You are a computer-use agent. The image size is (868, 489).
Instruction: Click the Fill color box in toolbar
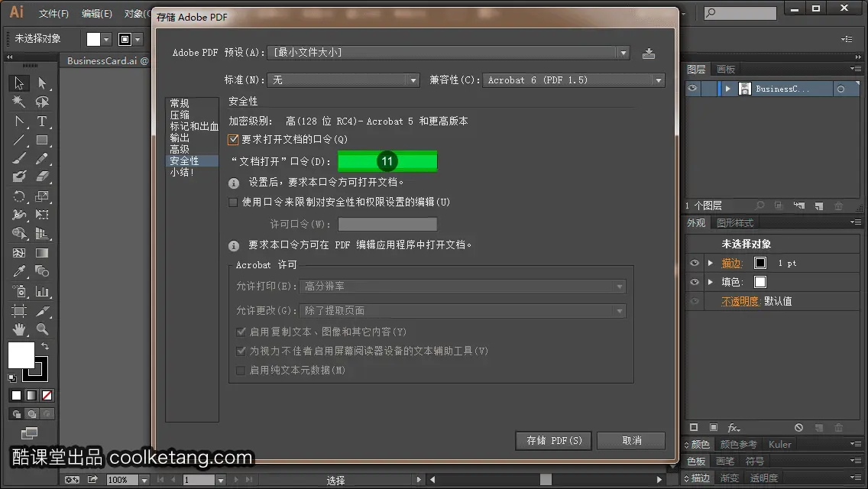coord(21,355)
